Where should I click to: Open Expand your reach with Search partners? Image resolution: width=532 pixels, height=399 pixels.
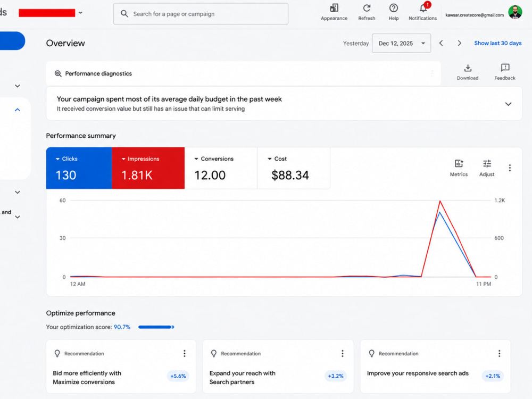pyautogui.click(x=242, y=378)
